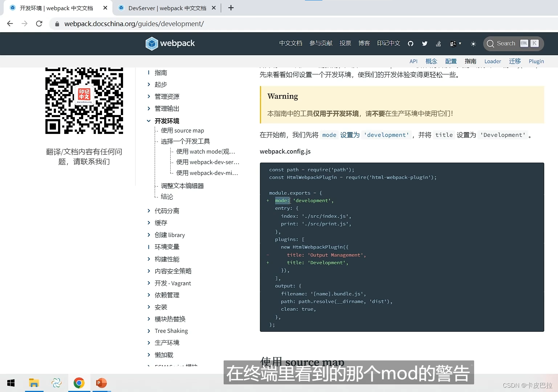Go to the 迁移 section link
Viewport: 558px width, 392px height.
pyautogui.click(x=515, y=61)
